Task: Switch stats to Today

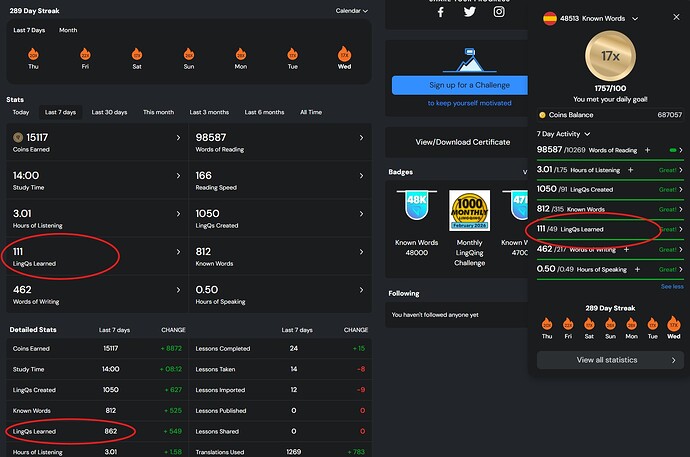Action: pos(21,112)
